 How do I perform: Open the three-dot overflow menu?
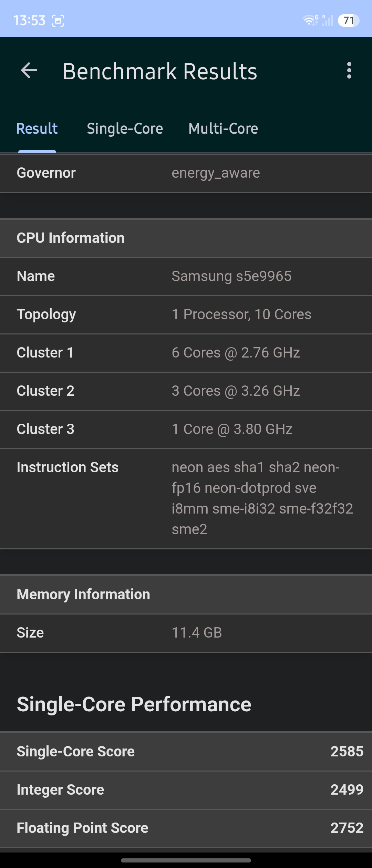coord(349,71)
